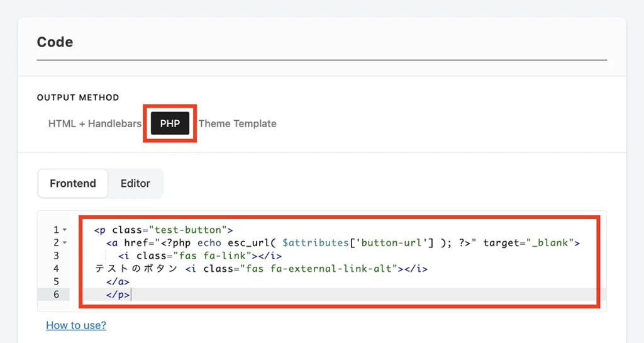644x343 pixels.
Task: Place cursor after the closing </p> tag
Action: point(131,295)
